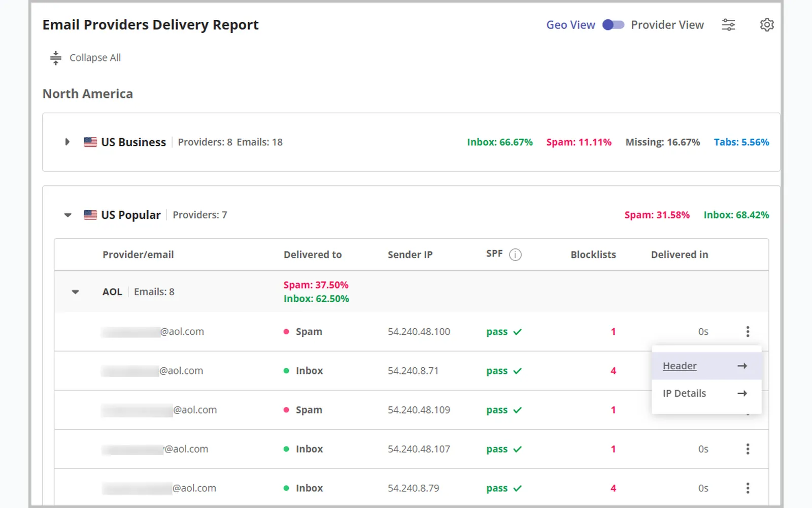Click Tabs: 5.56% stat
The width and height of the screenshot is (812, 508).
[x=741, y=142]
